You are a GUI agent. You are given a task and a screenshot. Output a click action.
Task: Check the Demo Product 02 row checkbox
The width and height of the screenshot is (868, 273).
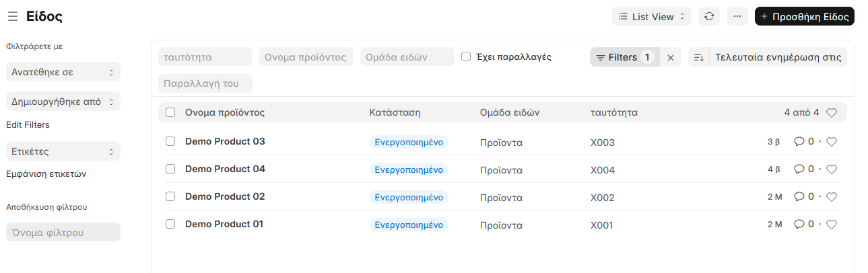tap(170, 196)
